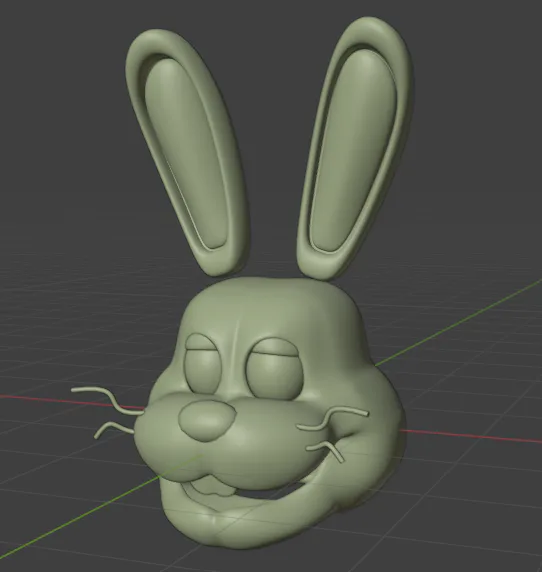This screenshot has height=572, width=542.
Task: Select the rabbit's nose mesh
Action: 207,420
